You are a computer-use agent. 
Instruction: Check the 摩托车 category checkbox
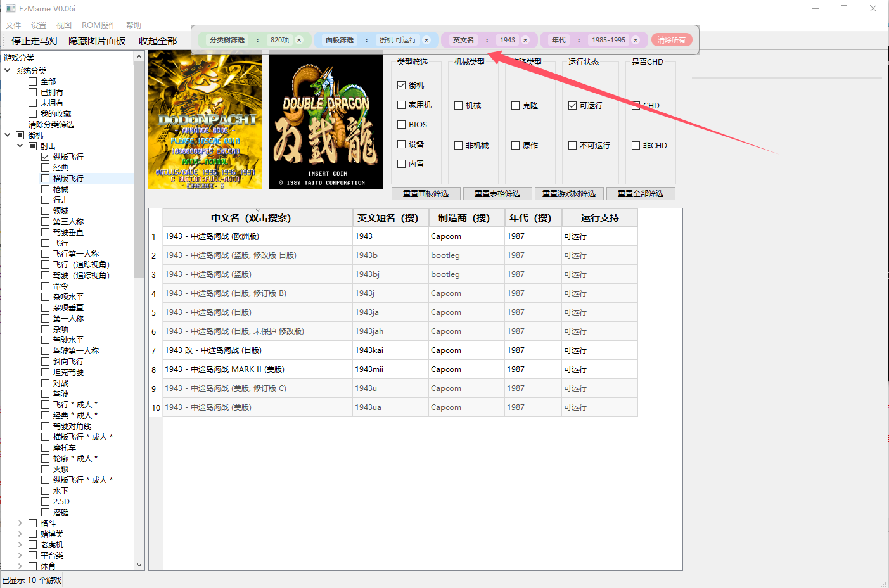click(x=45, y=447)
